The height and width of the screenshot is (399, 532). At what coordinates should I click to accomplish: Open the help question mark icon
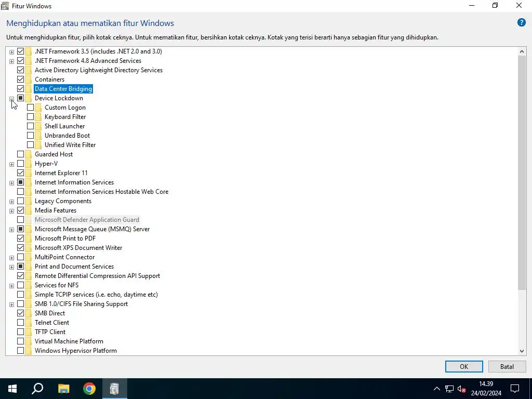pyautogui.click(x=521, y=23)
